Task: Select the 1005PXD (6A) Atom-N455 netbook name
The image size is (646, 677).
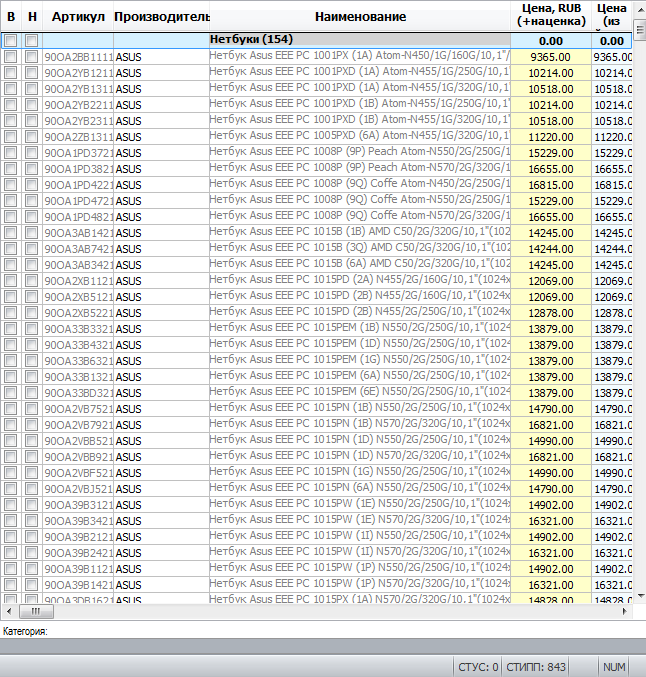Action: (x=360, y=136)
